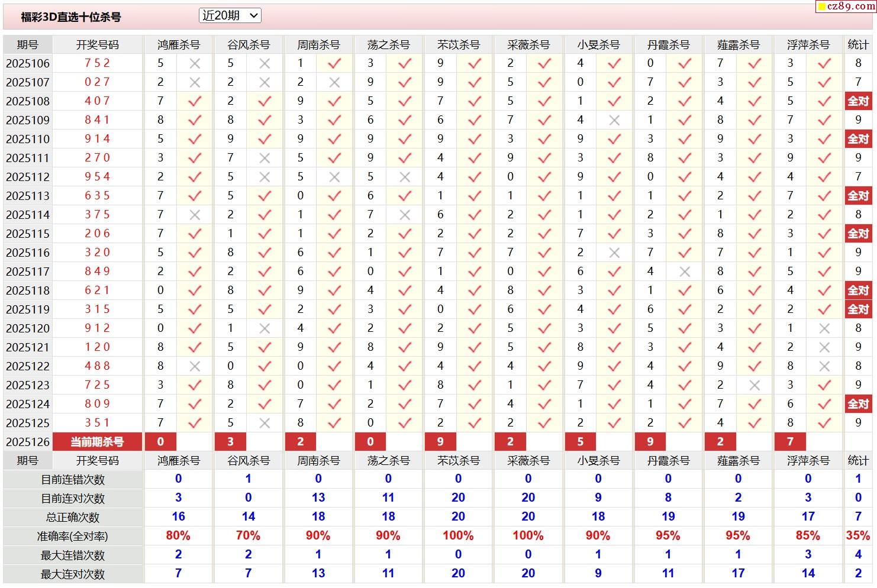
Task: Click the cross mark for 浮萍杀号 in row 2025121
Action: tap(824, 347)
